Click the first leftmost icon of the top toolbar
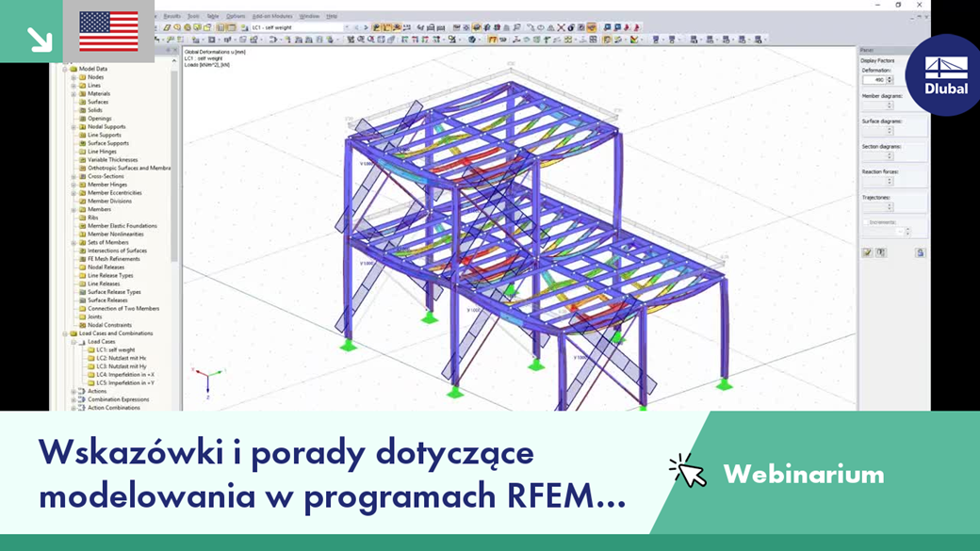The width and height of the screenshot is (980, 551). (167, 27)
